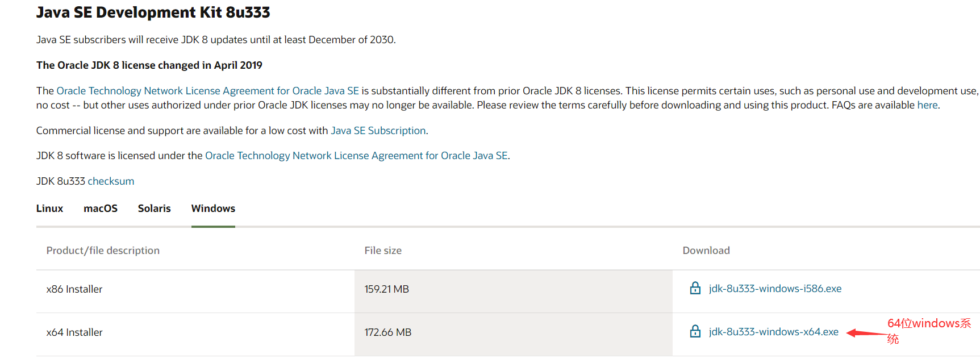The width and height of the screenshot is (980, 358).
Task: Click the Java SE Development Kit 8u333 heading
Action: point(153,13)
